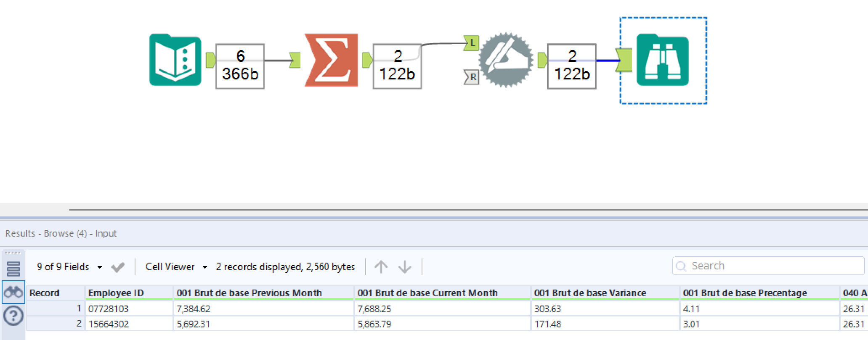Select the Input Data tool on canvas
The width and height of the screenshot is (868, 340).
click(175, 60)
